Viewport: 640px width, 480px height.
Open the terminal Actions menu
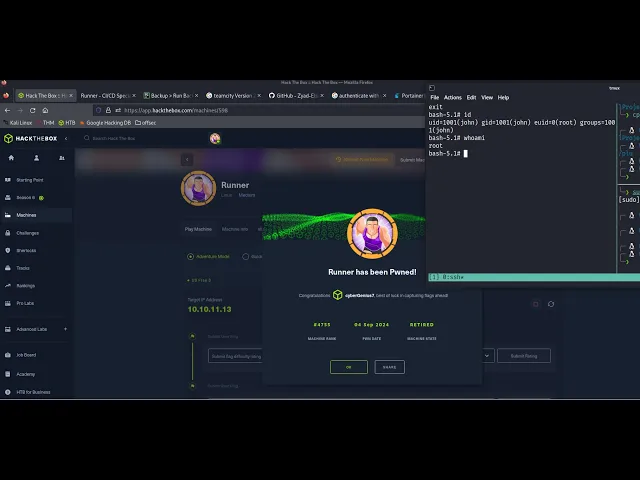[453, 98]
